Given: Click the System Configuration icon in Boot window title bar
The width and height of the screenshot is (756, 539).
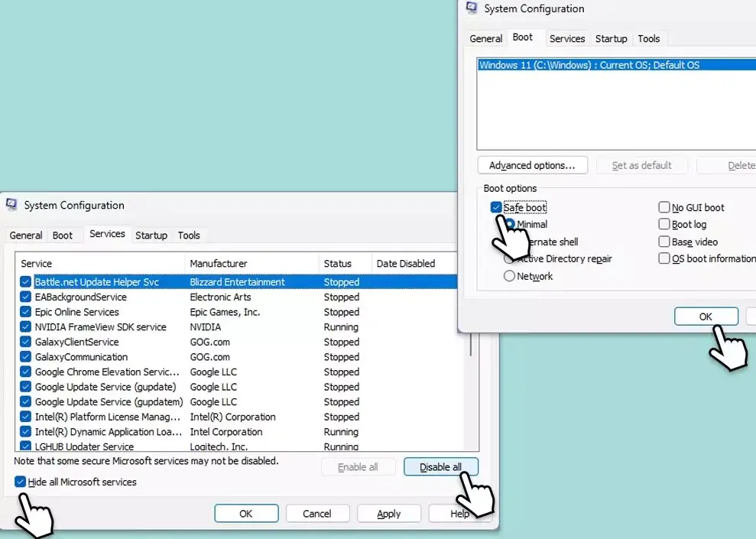Looking at the screenshot, I should coord(472,8).
